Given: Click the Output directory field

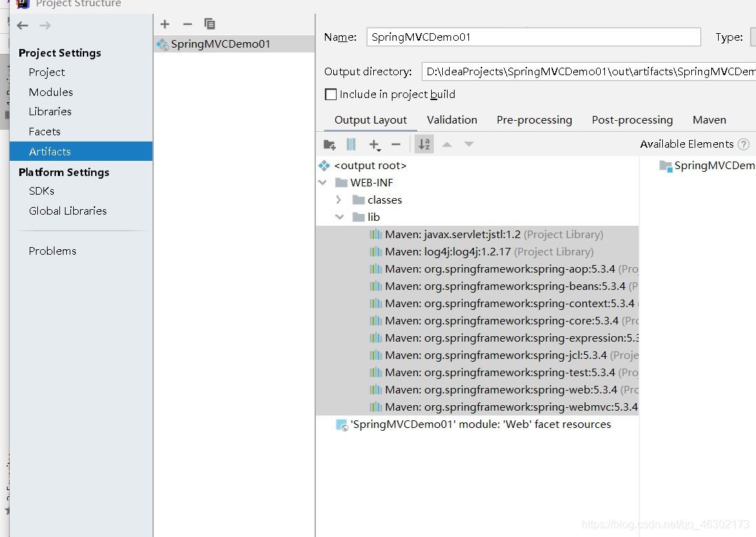Looking at the screenshot, I should [x=588, y=71].
